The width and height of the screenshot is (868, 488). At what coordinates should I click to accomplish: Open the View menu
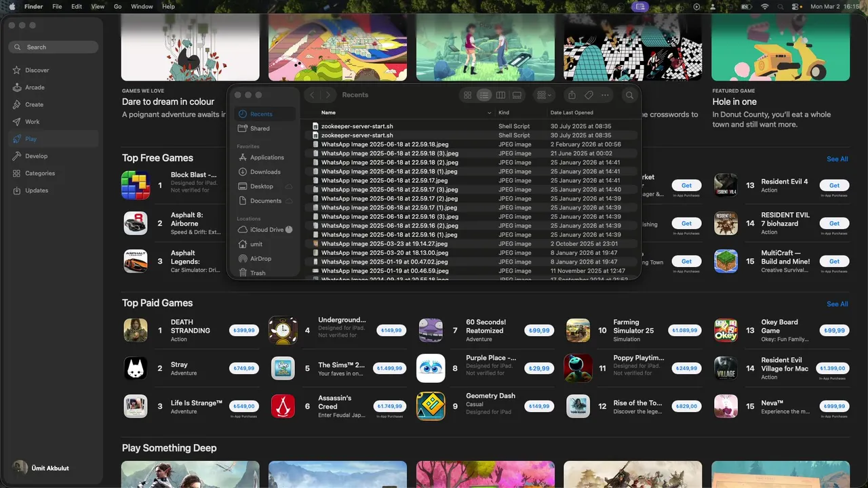pos(98,6)
